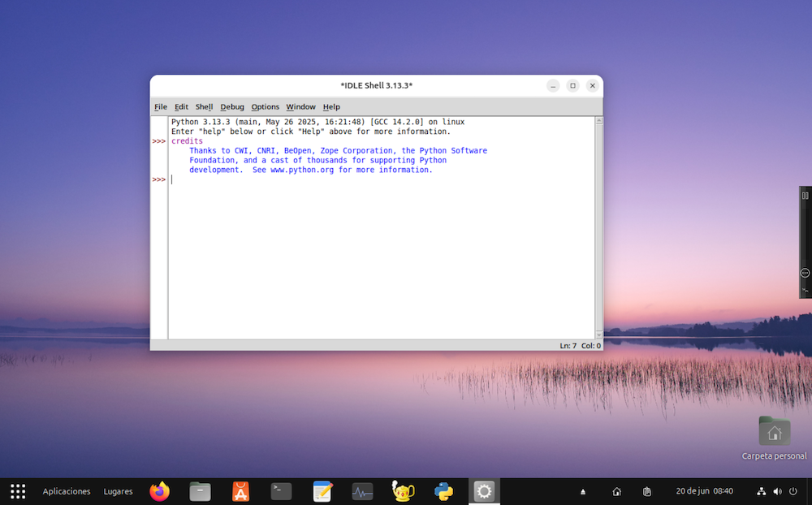Open the Options menu in IDLE
812x505 pixels.
point(265,107)
